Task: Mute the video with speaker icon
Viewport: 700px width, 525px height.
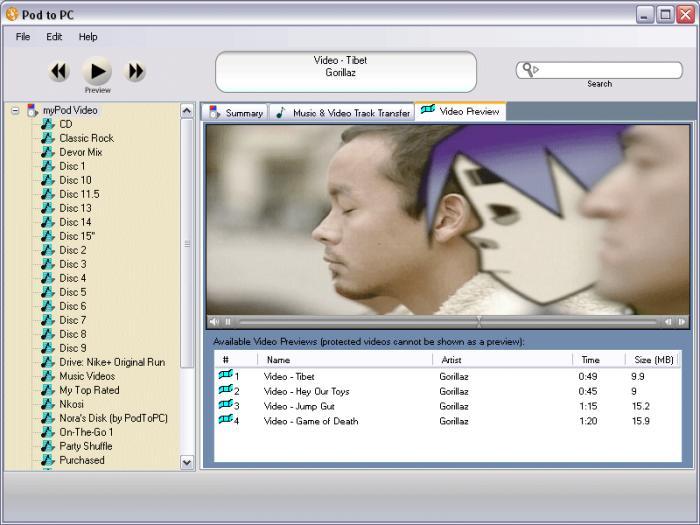Action: 214,321
